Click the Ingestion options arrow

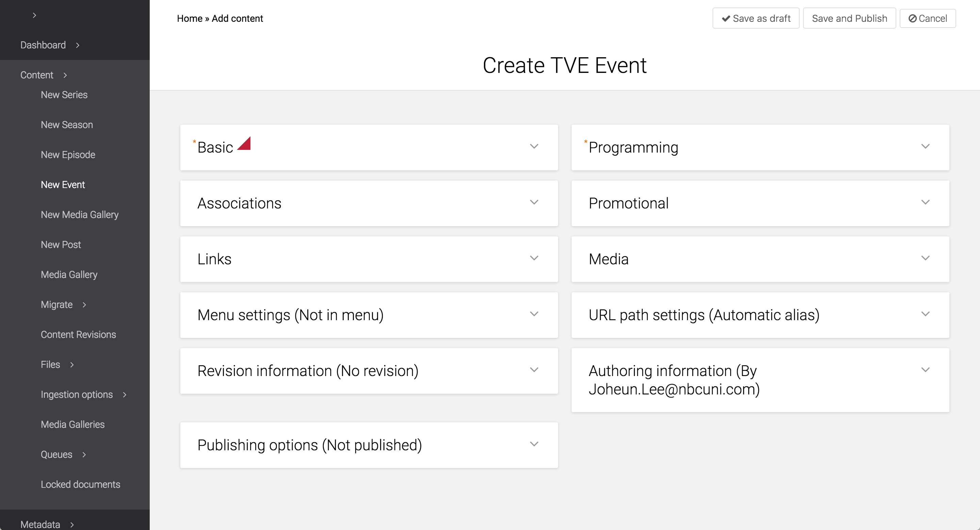click(125, 395)
